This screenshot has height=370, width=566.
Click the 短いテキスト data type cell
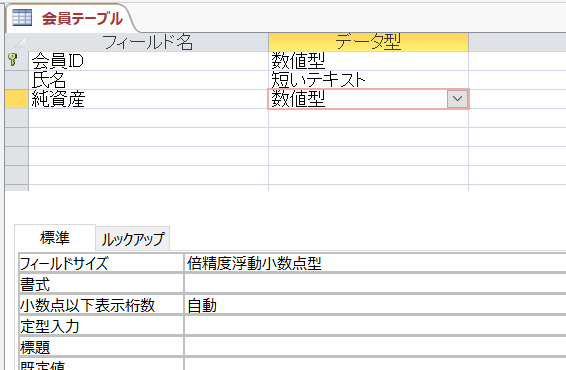[368, 80]
